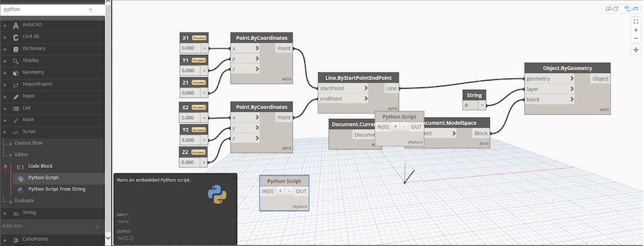Image resolution: width=644 pixels, height=246 pixels.
Task: Click the Geometry cube icon in the library
Action: click(x=16, y=73)
